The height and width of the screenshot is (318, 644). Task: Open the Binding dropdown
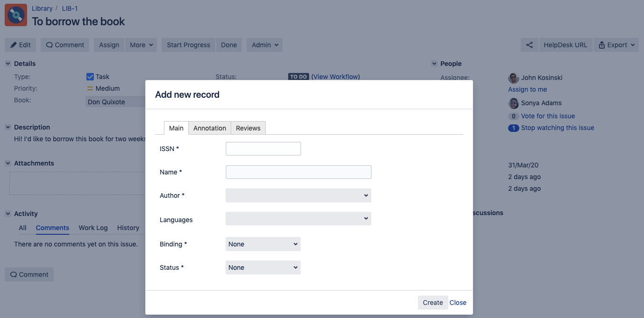click(x=263, y=244)
